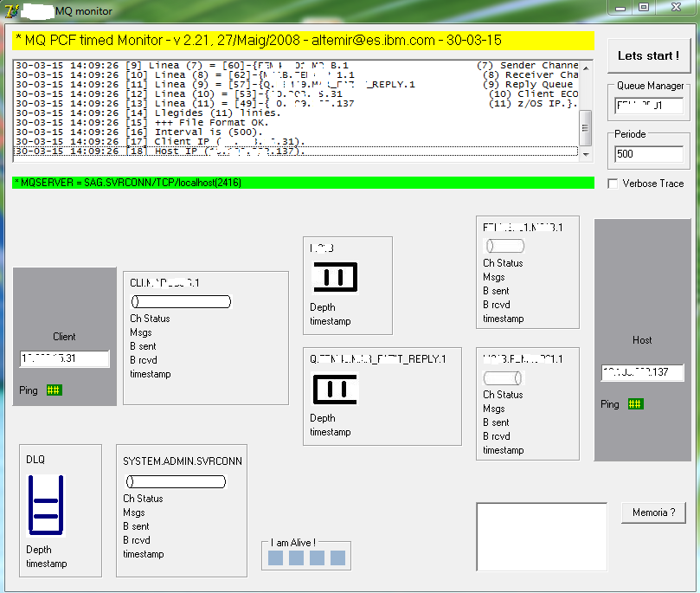Click the queue icon above the _REPLY.1 Depth

(x=335, y=390)
